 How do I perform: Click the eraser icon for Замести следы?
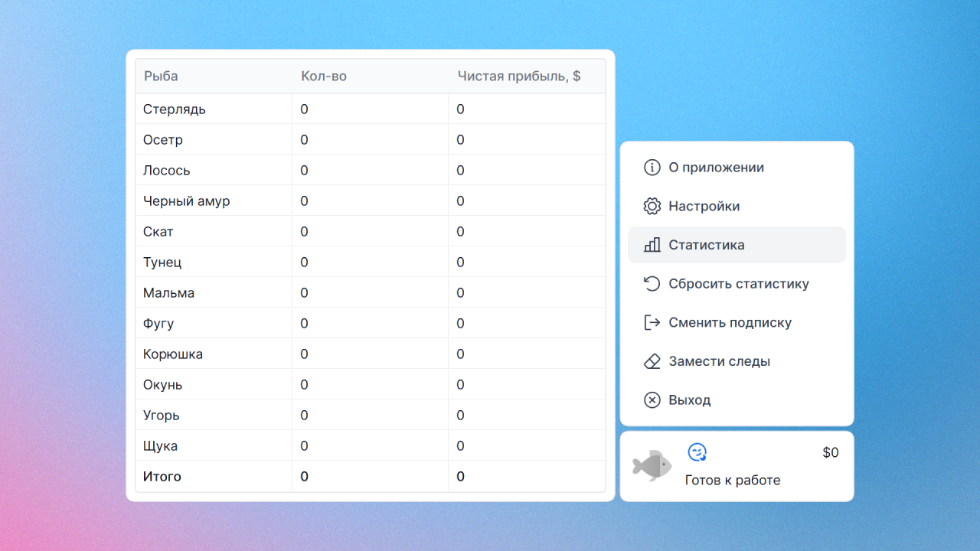pyautogui.click(x=652, y=361)
